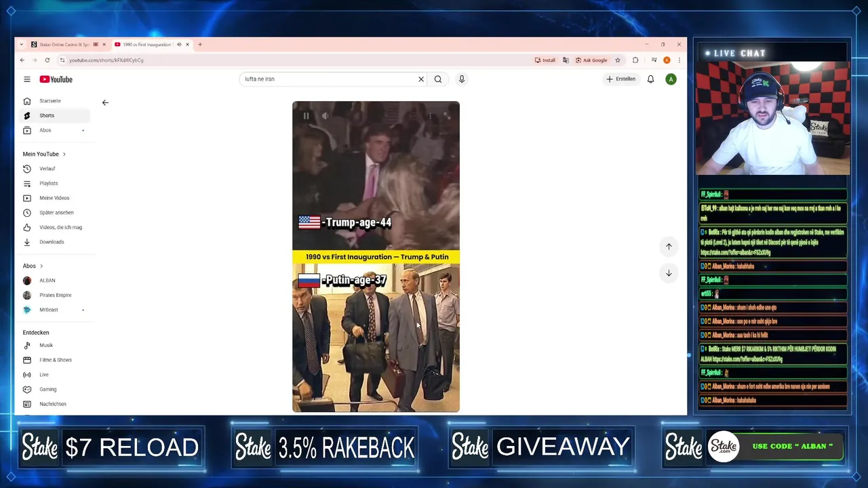The width and height of the screenshot is (868, 488).
Task: Go back with the browser back button
Action: 22,60
